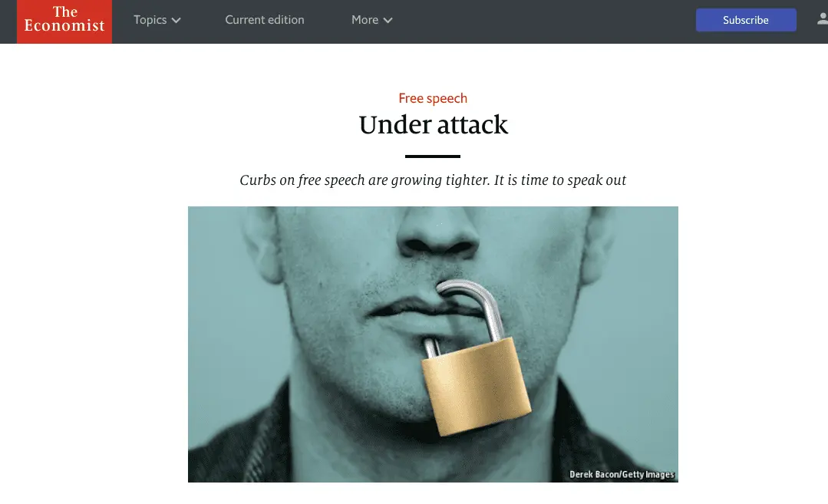Click the padlock's silver shackle
The width and height of the screenshot is (828, 504).
pyautogui.click(x=469, y=311)
